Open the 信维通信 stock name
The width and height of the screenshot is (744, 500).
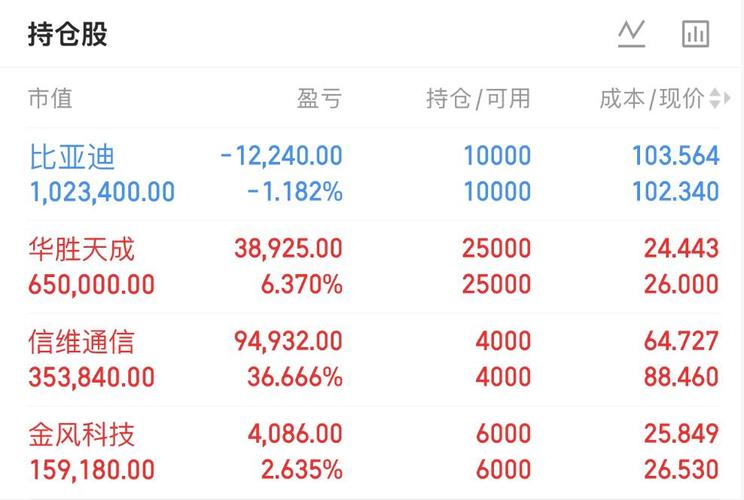click(x=82, y=342)
